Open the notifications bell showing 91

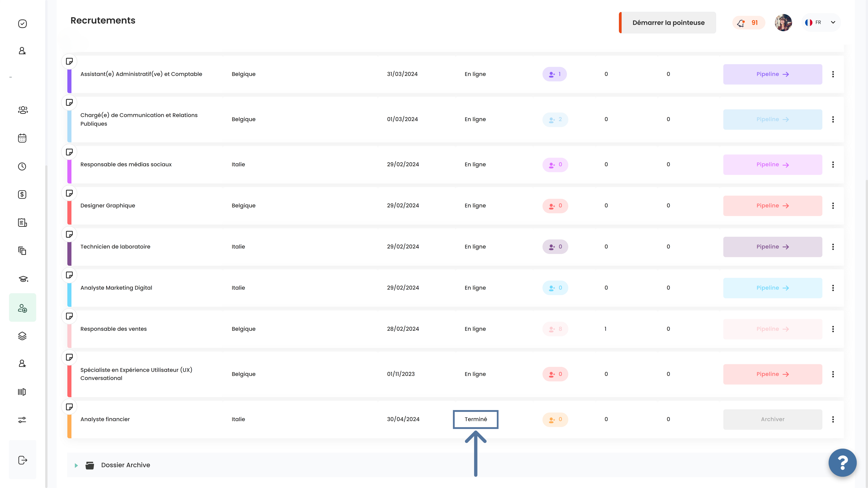click(x=748, y=23)
